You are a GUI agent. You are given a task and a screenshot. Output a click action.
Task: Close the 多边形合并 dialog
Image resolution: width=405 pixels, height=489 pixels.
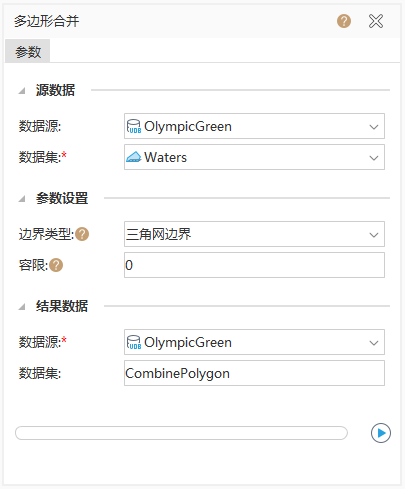tap(376, 21)
